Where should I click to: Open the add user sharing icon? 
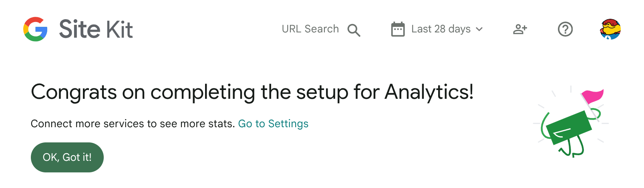520,29
